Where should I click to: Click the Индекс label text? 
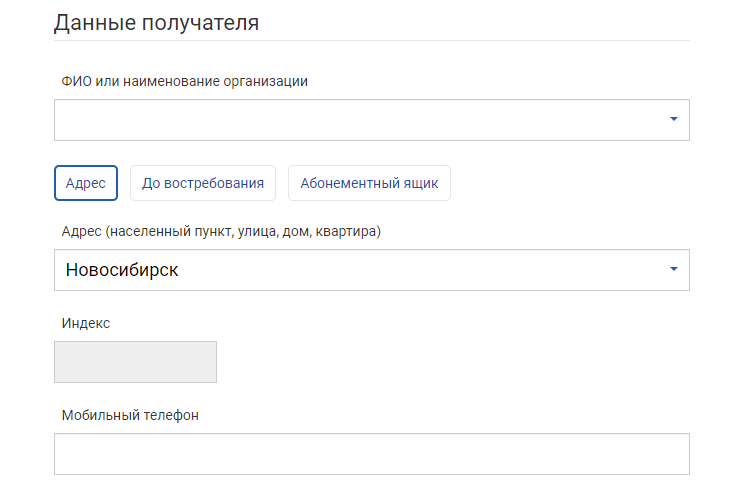coord(85,323)
